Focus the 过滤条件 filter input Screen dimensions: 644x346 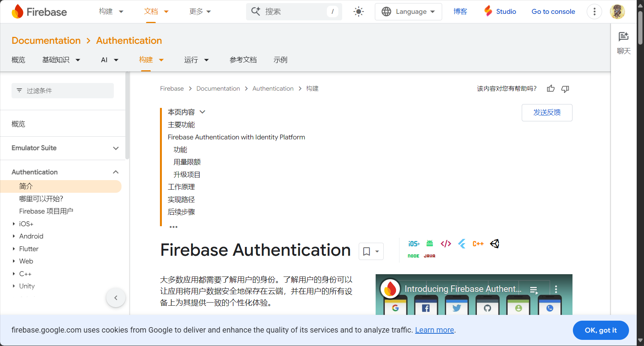coord(63,91)
